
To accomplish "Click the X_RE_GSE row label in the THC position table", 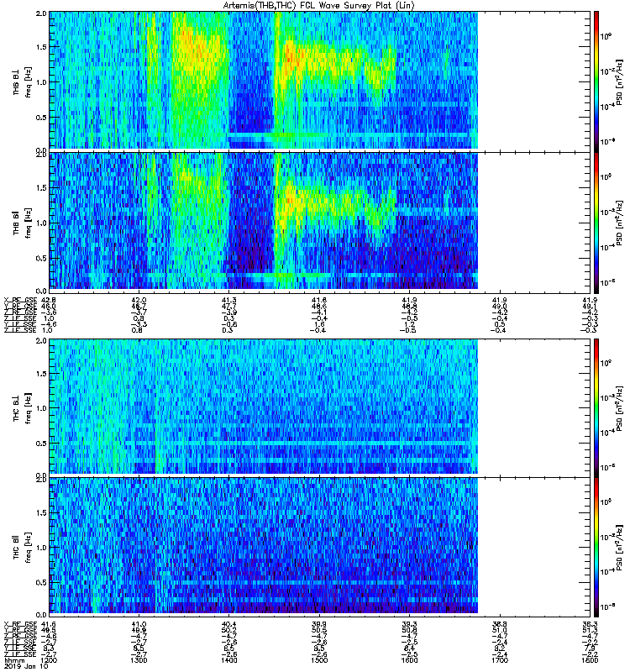I will coord(20,624).
